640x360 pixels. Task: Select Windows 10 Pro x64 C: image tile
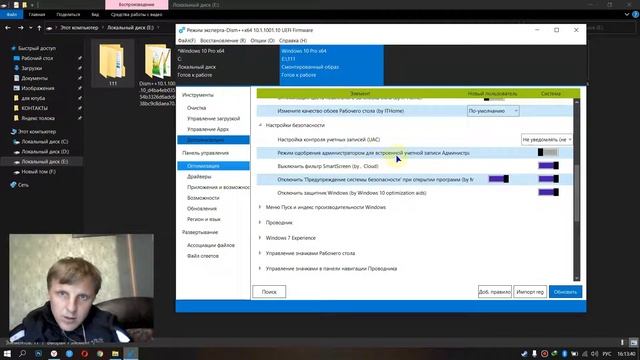[228, 65]
